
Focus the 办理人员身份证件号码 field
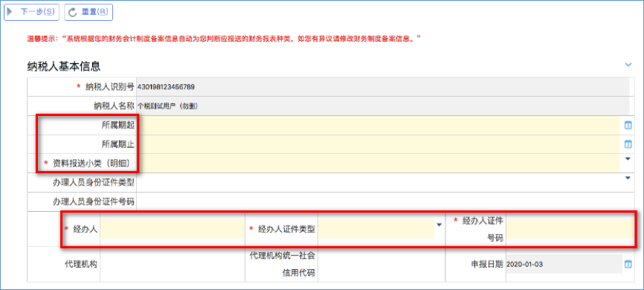pyautogui.click(x=385, y=202)
